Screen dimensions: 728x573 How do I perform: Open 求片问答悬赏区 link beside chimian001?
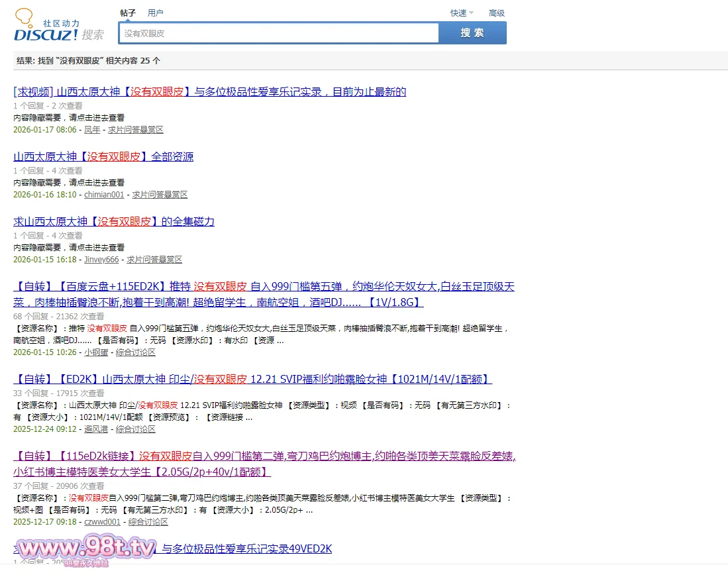coord(160,195)
